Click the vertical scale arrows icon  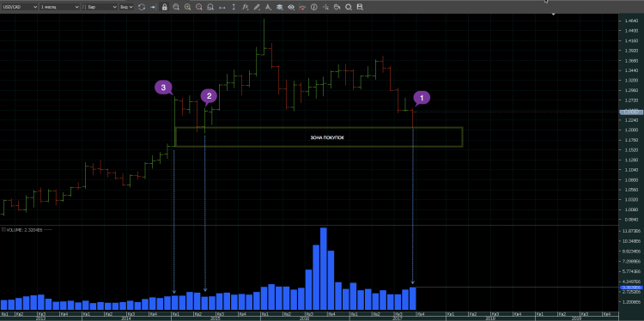234,7
